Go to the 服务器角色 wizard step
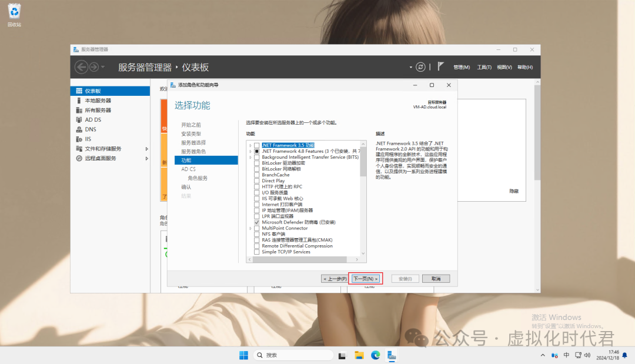This screenshot has height=364, width=635. (x=193, y=152)
